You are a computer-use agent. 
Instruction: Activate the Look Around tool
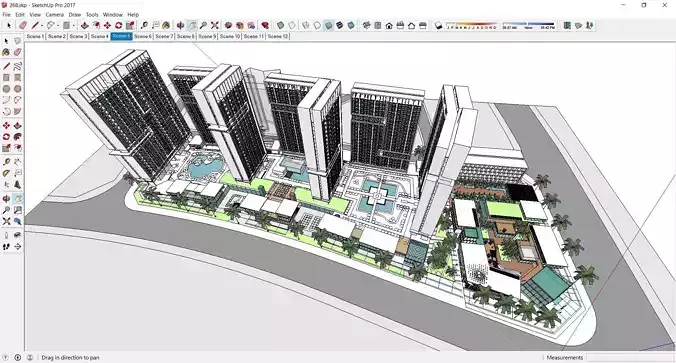(17, 235)
